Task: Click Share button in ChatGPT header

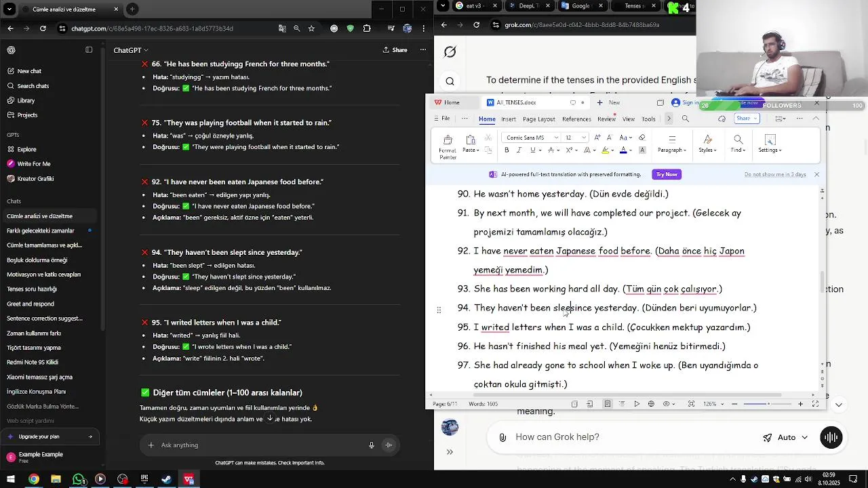Action: [395, 50]
